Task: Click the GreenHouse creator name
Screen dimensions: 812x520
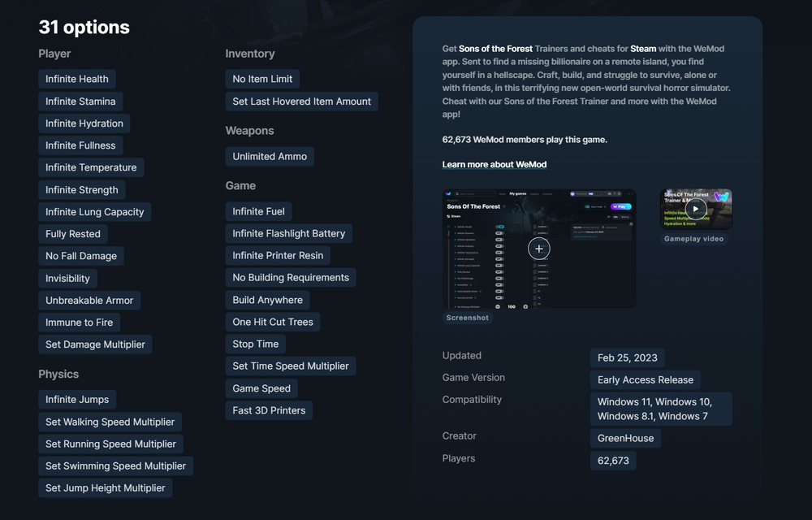Action: (625, 438)
